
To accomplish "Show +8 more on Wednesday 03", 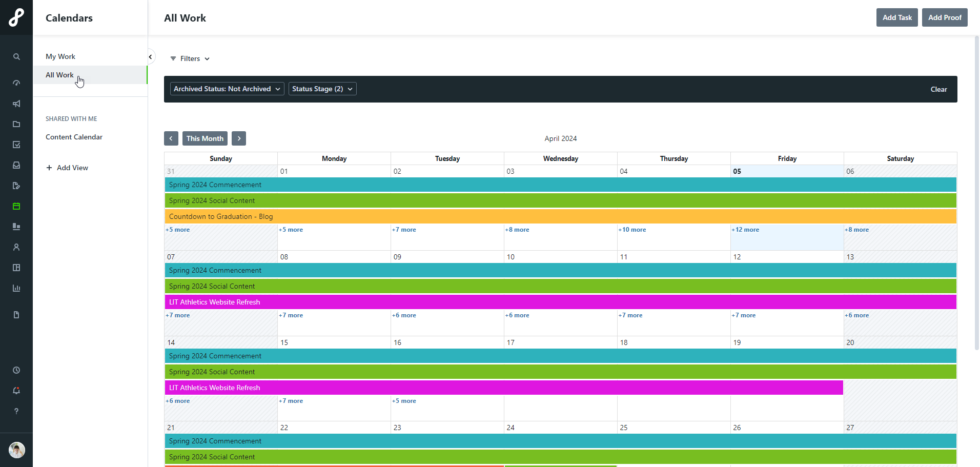I will pos(517,230).
